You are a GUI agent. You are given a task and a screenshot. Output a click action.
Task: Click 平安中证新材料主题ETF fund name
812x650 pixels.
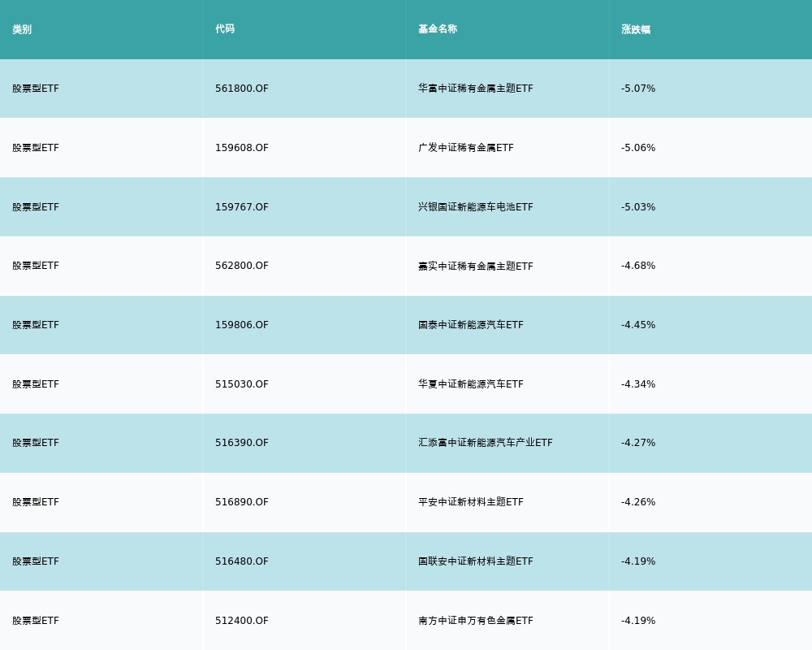tap(471, 502)
